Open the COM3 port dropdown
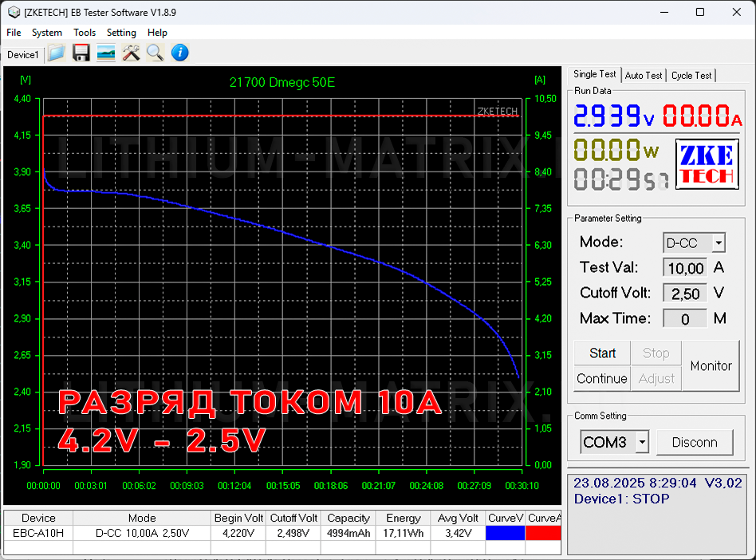The height and width of the screenshot is (560, 756). [x=642, y=442]
